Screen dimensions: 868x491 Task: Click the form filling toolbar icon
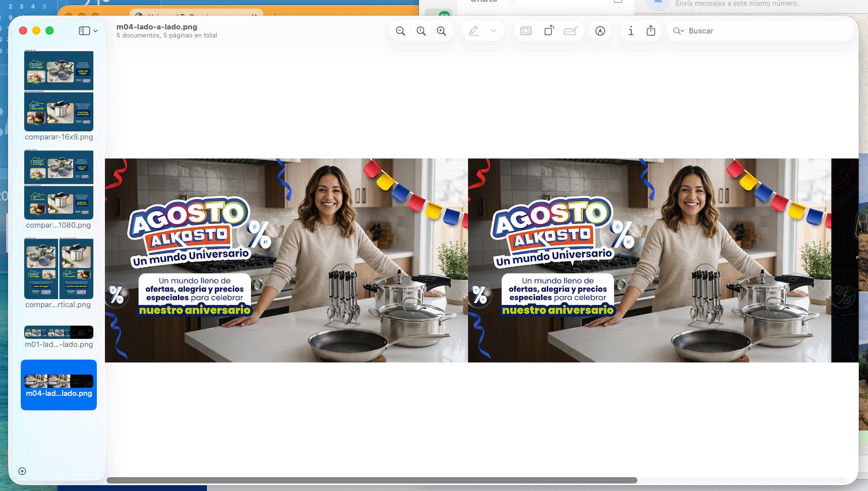571,31
